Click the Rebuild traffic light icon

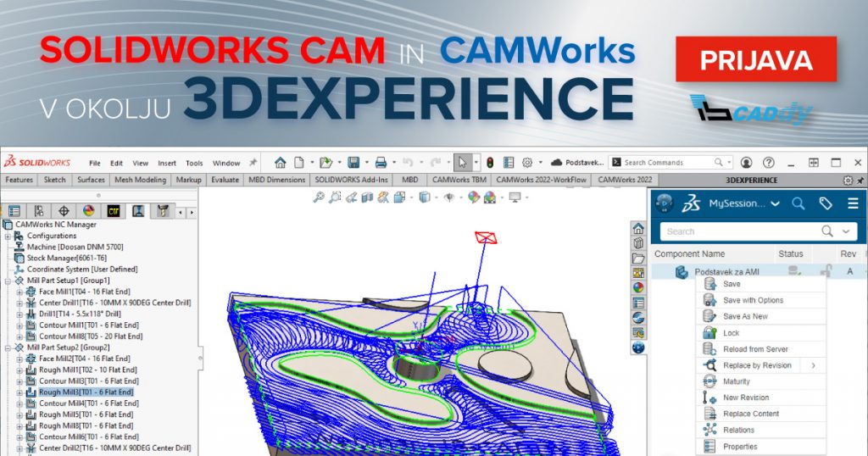490,163
